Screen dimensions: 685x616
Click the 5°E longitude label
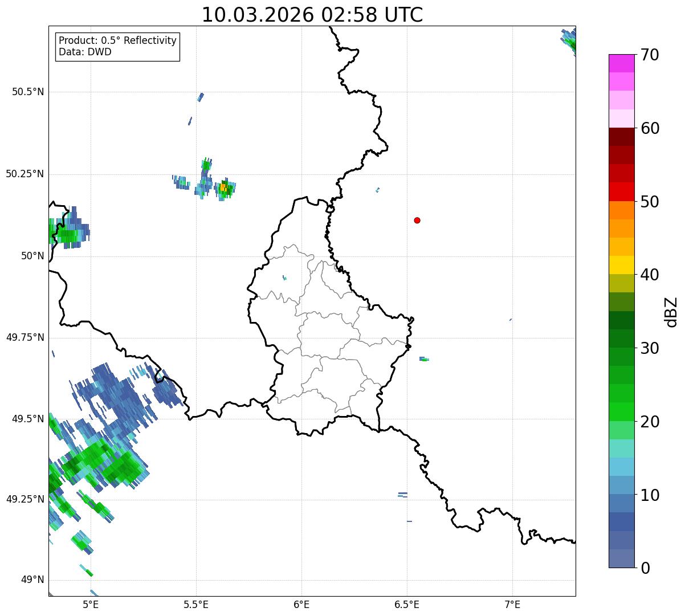tap(91, 604)
